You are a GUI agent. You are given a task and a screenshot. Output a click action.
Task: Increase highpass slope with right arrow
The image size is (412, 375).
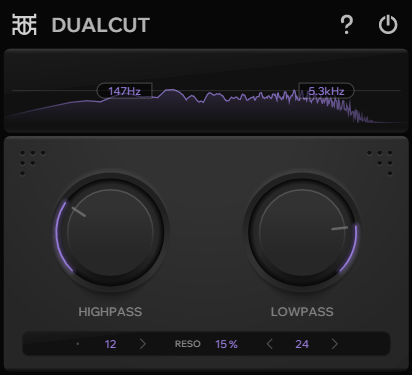pyautogui.click(x=143, y=344)
